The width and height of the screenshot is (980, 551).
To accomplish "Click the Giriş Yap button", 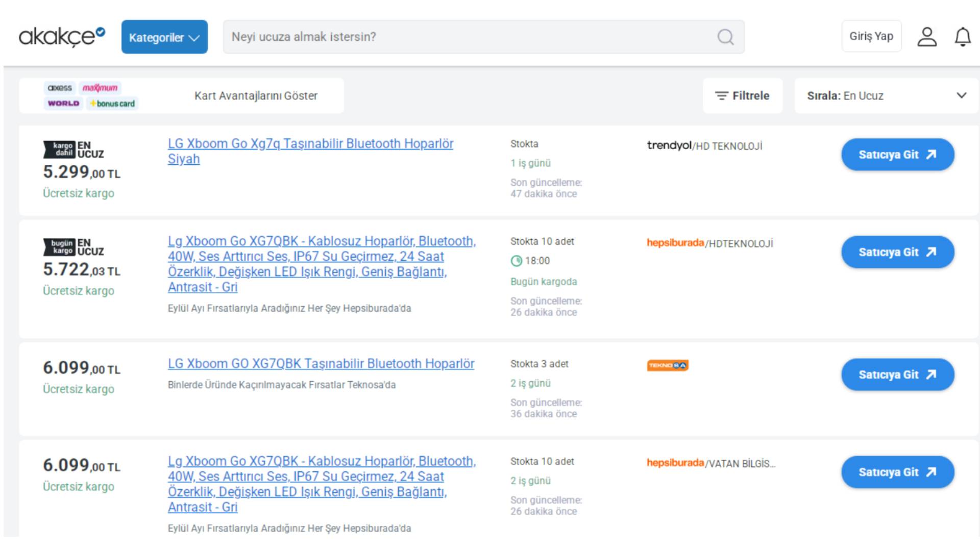I will click(871, 36).
